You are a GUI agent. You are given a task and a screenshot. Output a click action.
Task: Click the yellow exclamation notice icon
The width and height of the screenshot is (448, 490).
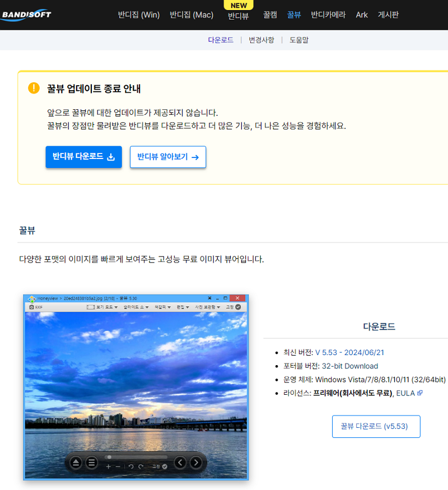click(x=34, y=88)
